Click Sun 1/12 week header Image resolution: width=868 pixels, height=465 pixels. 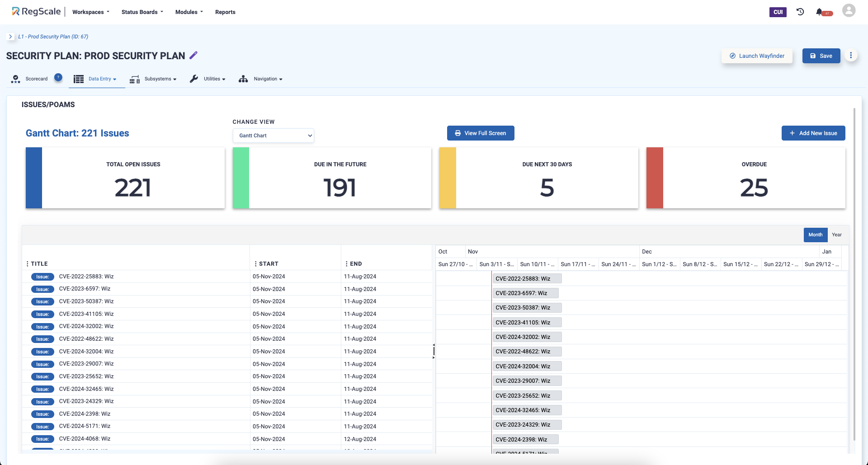click(x=659, y=264)
